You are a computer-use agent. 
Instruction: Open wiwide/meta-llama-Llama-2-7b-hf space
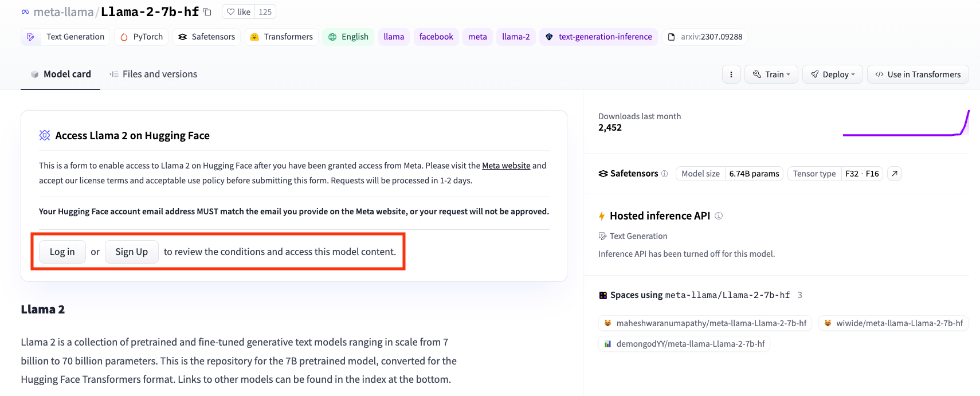pyautogui.click(x=893, y=323)
